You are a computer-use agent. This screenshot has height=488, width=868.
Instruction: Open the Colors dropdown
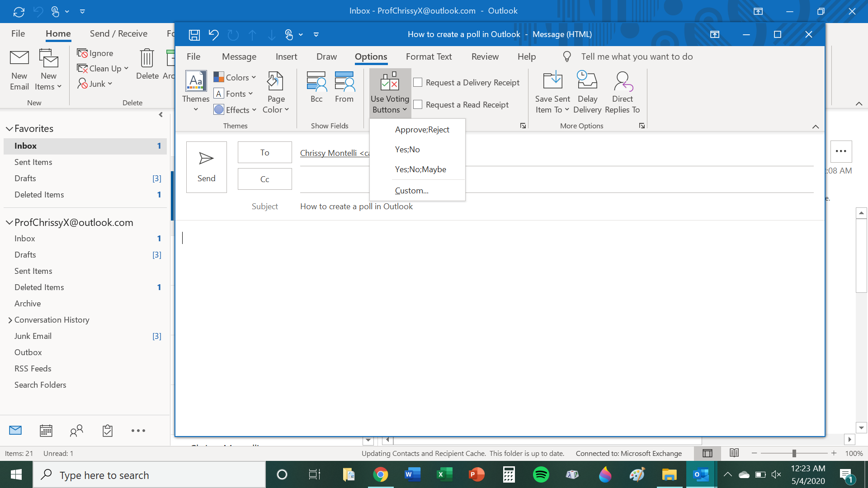[235, 77]
